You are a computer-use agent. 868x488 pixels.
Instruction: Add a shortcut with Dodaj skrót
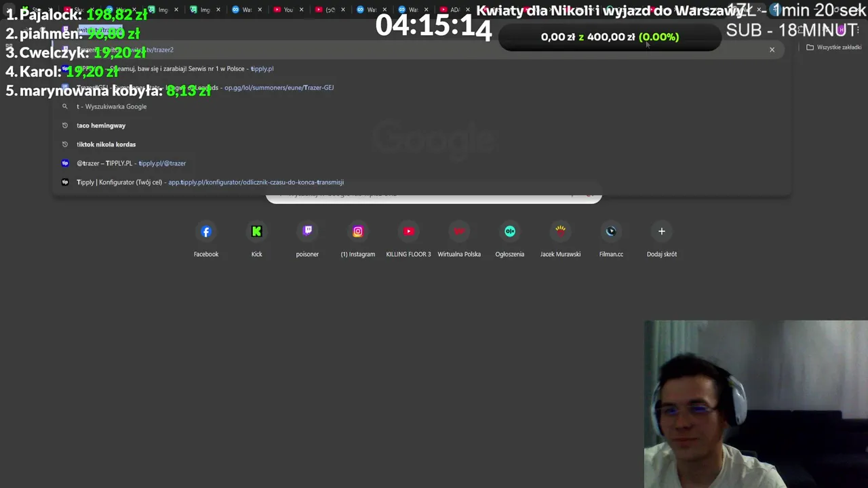point(662,239)
